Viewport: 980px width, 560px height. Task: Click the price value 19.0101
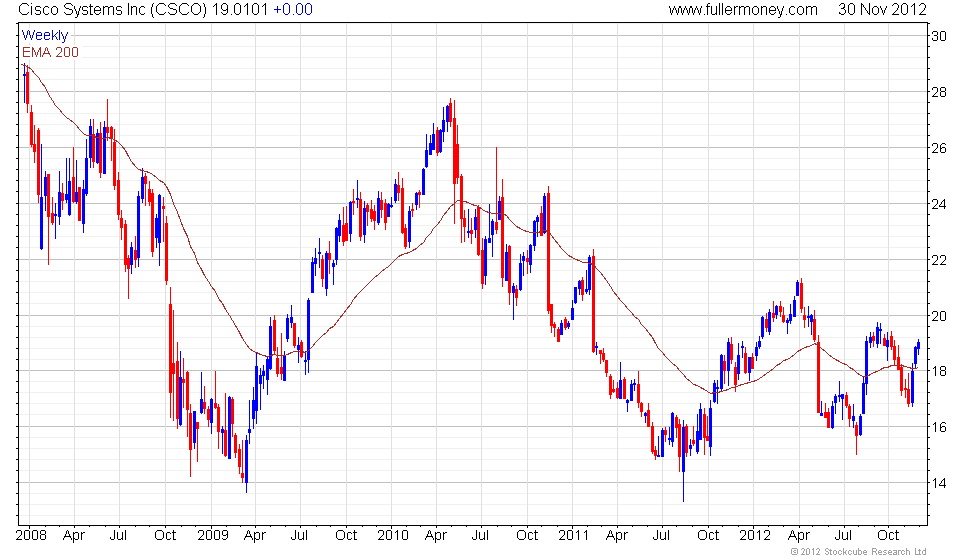[240, 10]
